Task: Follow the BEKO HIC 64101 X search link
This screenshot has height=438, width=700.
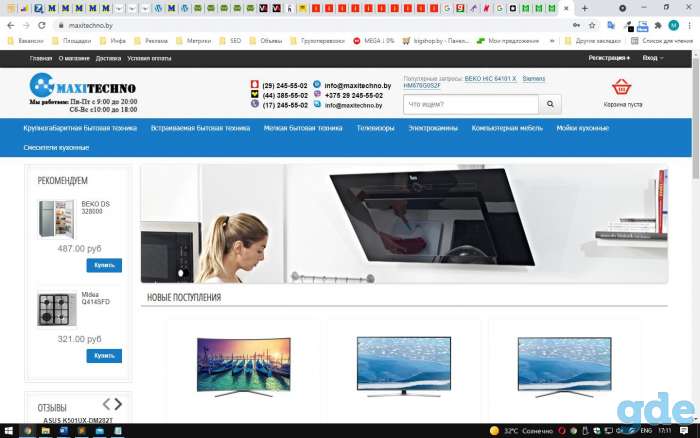Action: (490, 79)
